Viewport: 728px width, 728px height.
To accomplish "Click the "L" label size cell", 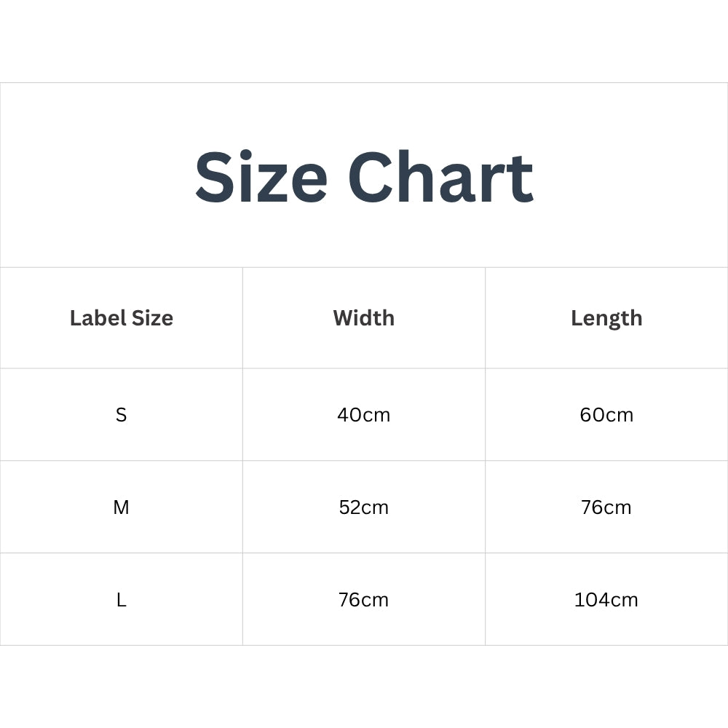I will tap(121, 600).
